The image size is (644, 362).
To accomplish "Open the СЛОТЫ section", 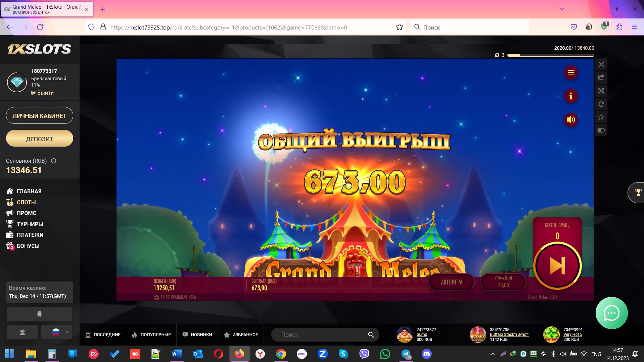I will coord(21,202).
